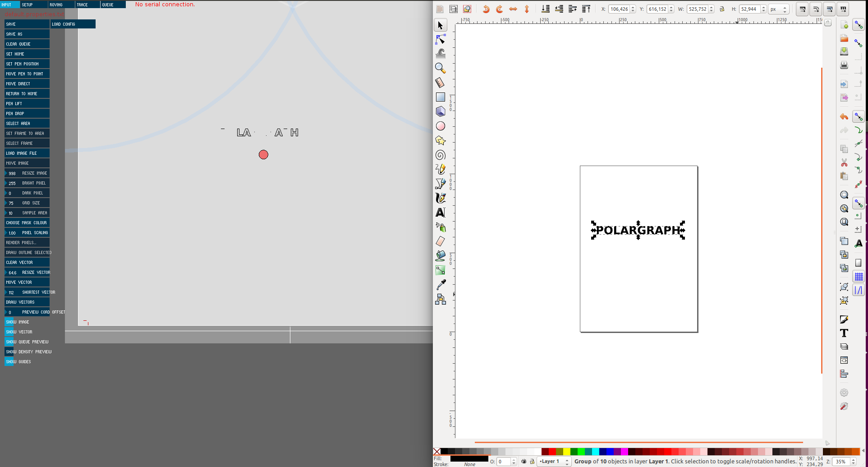Select the Pencil freehand tool in Inkscape

[441, 169]
